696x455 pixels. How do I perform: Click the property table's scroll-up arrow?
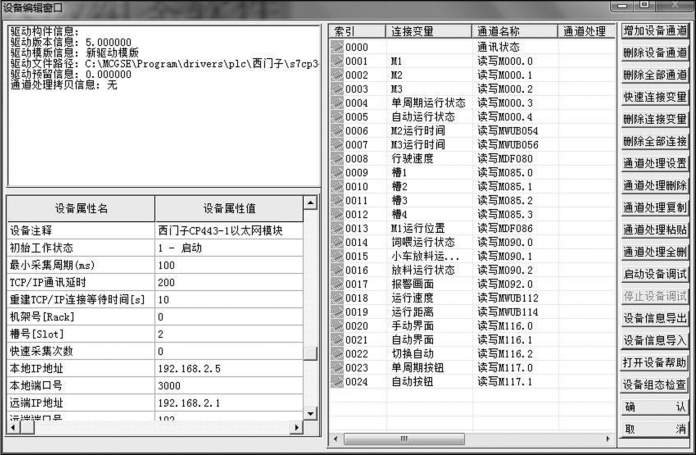click(x=311, y=203)
